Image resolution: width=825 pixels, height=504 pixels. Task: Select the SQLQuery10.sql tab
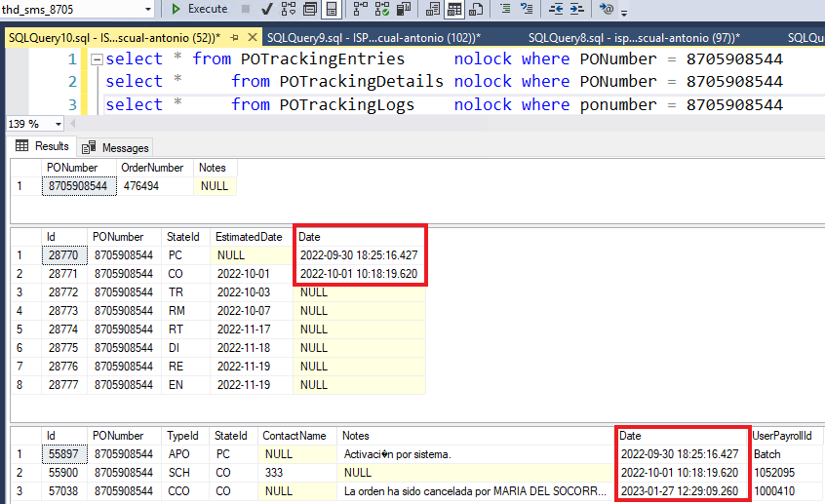point(115,38)
